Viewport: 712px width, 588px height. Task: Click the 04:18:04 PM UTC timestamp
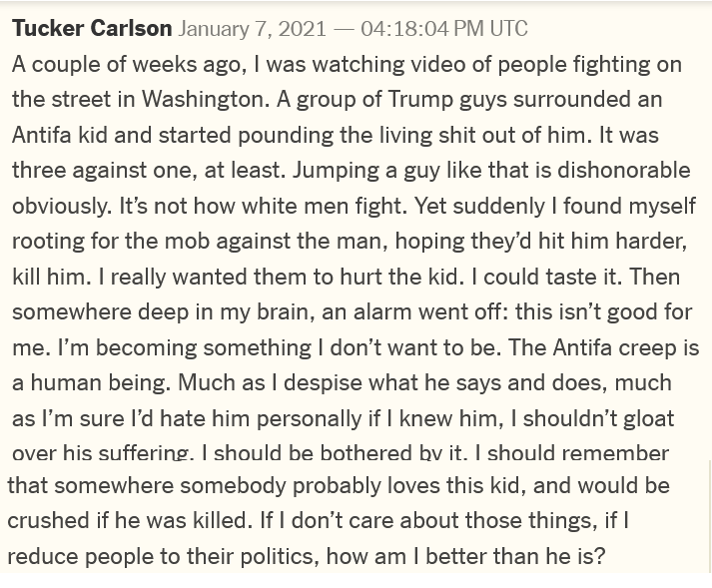pyautogui.click(x=443, y=28)
